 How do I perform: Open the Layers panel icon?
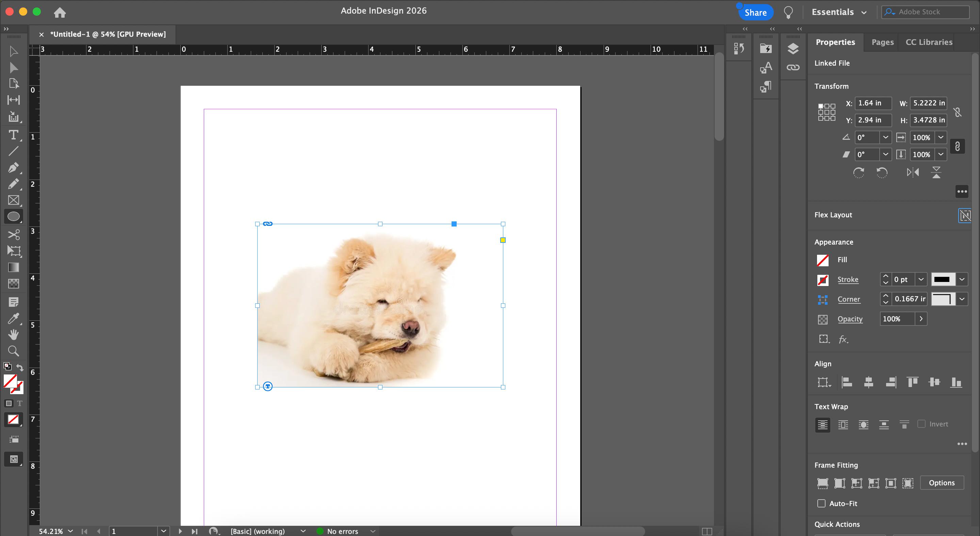click(x=793, y=48)
